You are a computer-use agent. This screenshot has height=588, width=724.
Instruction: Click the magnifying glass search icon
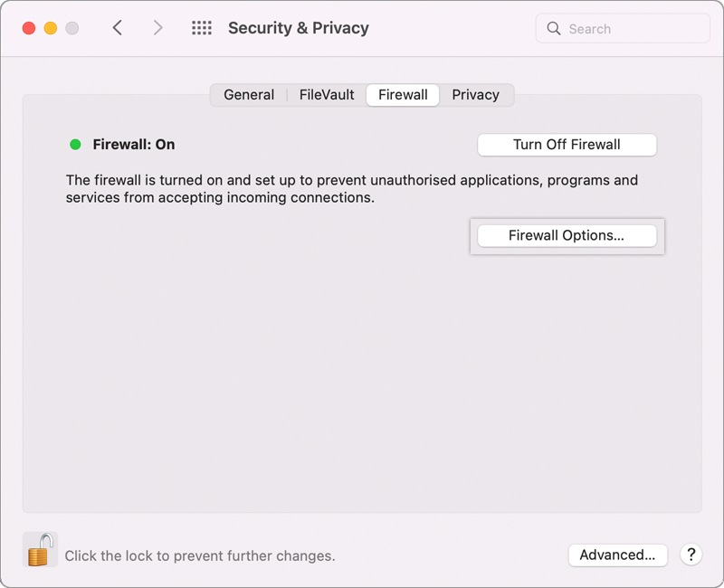tap(554, 29)
